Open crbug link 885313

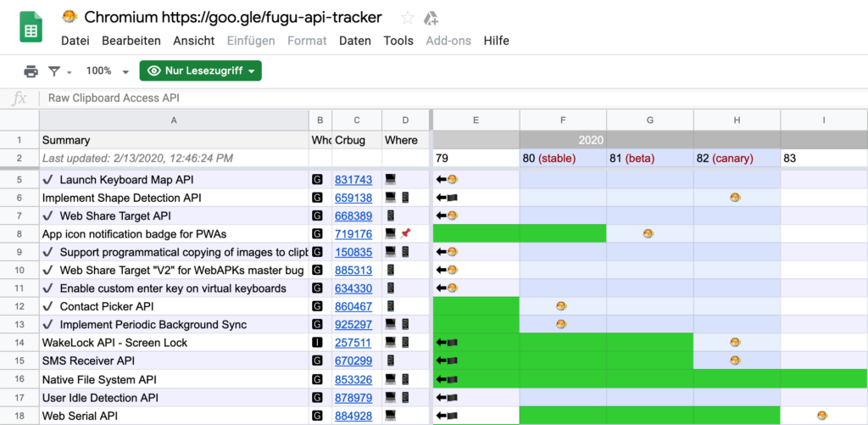point(353,271)
